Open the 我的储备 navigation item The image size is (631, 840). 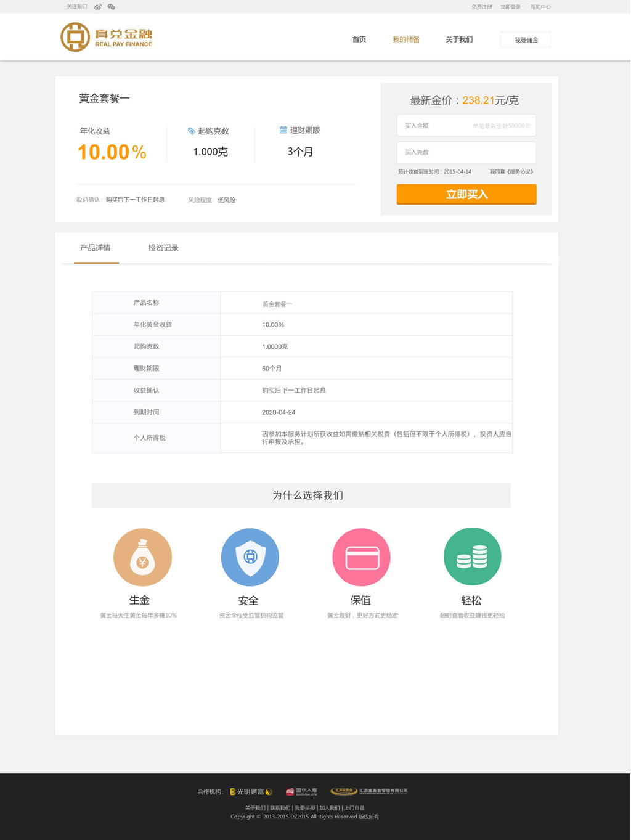coord(406,39)
